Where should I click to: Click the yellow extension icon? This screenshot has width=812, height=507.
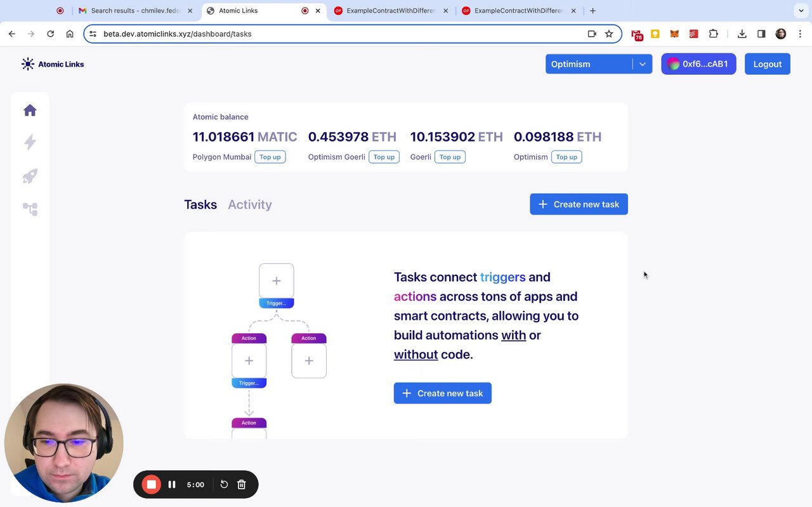(x=655, y=34)
